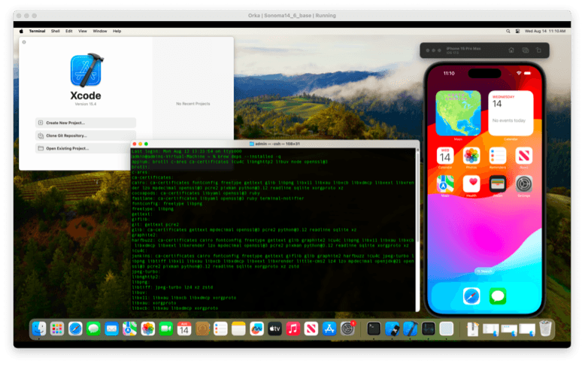
Task: Open Launchpad from the macOS Dock
Action: tap(57, 329)
